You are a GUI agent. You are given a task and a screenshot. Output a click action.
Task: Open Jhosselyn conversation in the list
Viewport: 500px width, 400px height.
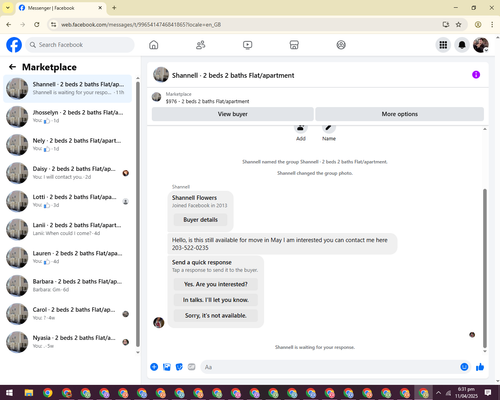click(68, 117)
